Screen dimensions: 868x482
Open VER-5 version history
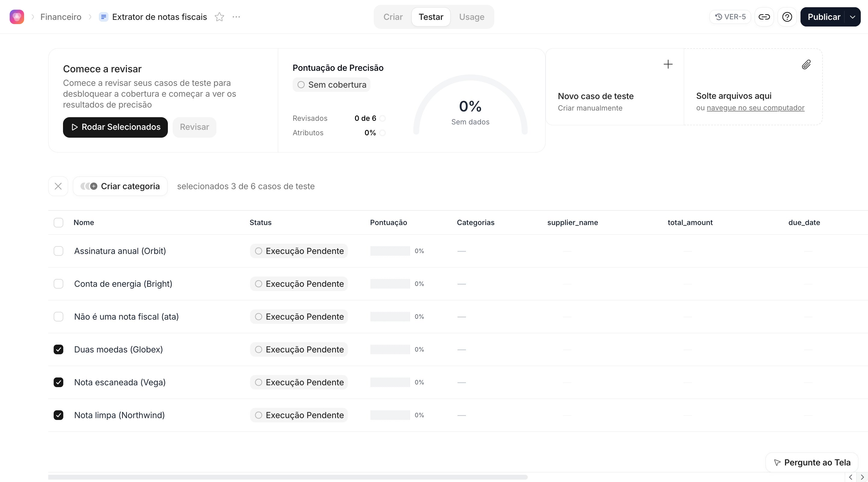point(730,17)
